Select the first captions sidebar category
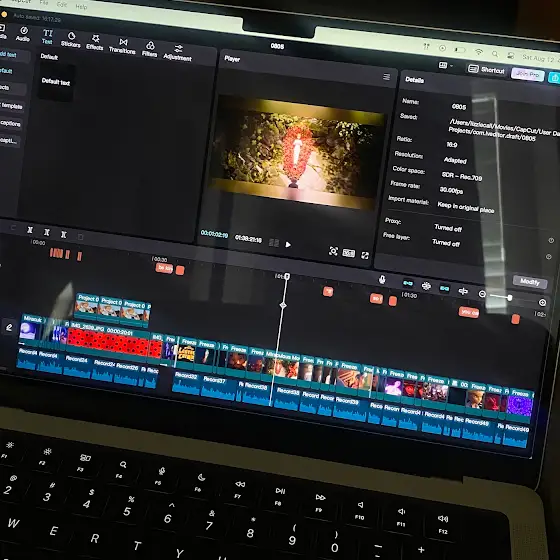The image size is (560, 560). tap(11, 123)
